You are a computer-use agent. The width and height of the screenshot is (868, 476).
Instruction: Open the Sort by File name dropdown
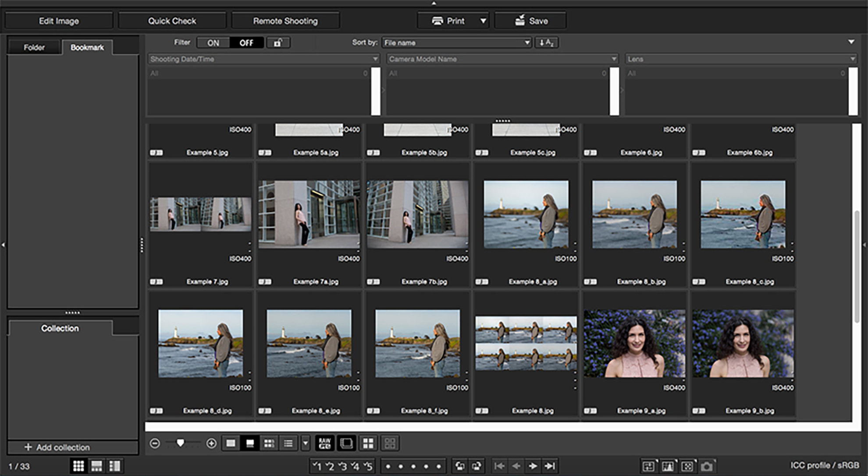click(x=456, y=43)
